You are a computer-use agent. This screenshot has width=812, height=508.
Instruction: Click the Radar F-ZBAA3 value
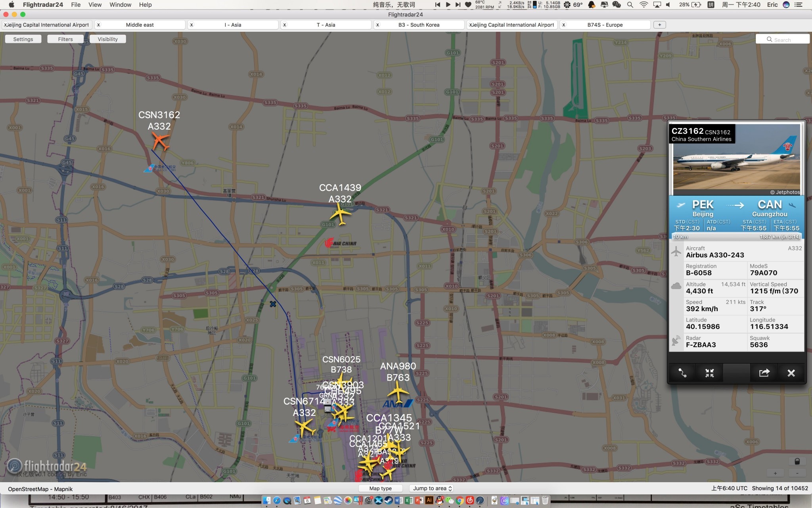coord(701,345)
